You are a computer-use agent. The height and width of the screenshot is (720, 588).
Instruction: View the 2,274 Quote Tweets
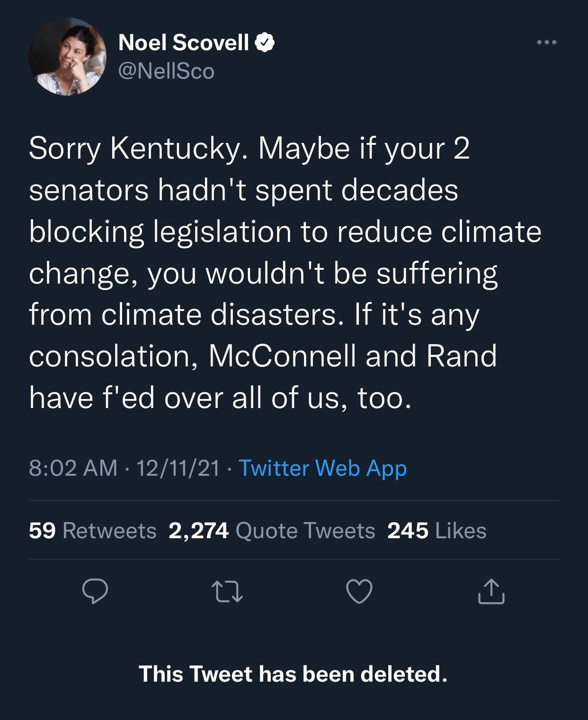272,531
